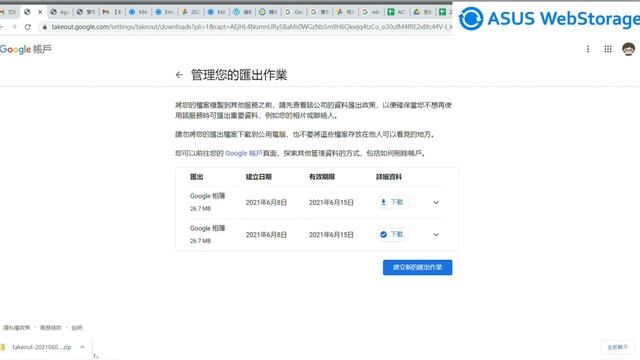
Task: Open the 服務條款 footer link
Action: tap(51, 328)
